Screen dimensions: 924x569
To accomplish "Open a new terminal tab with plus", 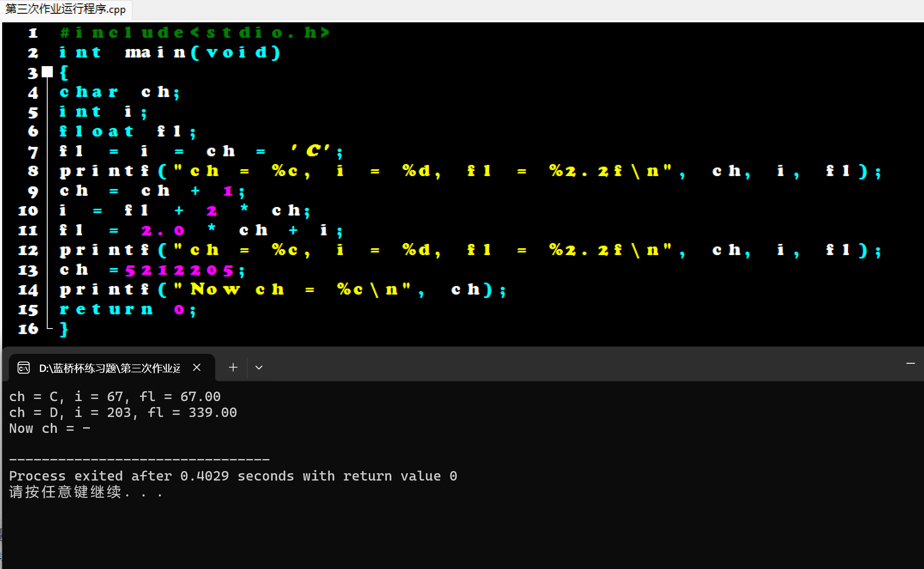I will pyautogui.click(x=233, y=368).
